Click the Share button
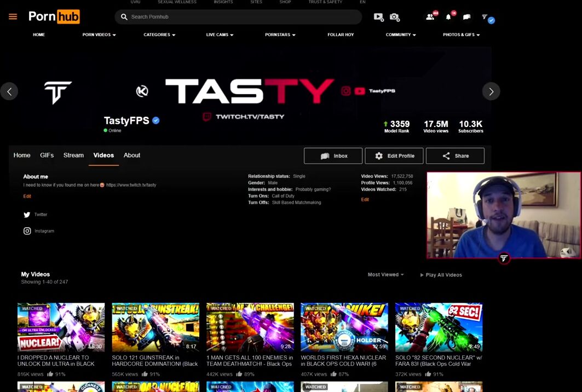582x392 pixels. coord(455,156)
